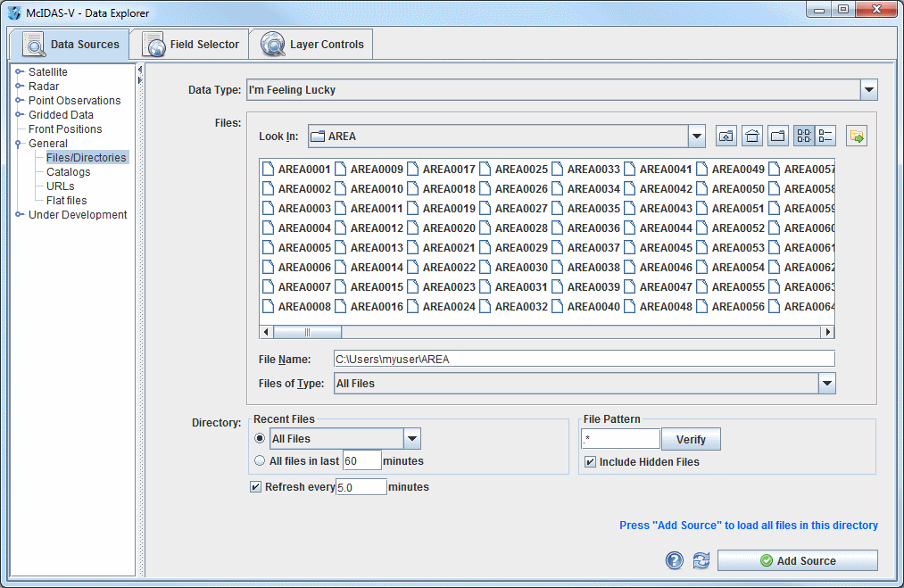The width and height of the screenshot is (904, 588).
Task: Click the folder icon with green arrow
Action: tap(857, 137)
